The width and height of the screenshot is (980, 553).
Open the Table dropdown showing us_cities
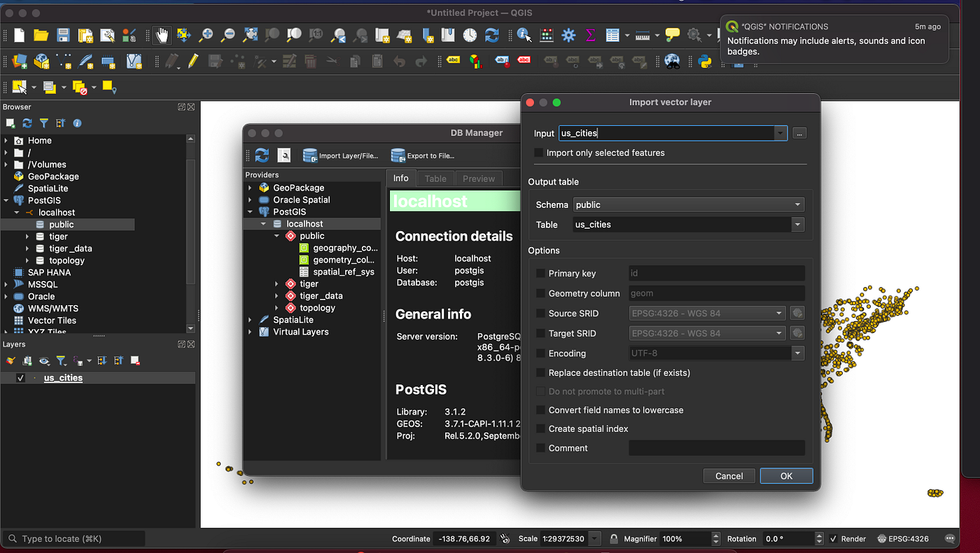click(x=797, y=225)
